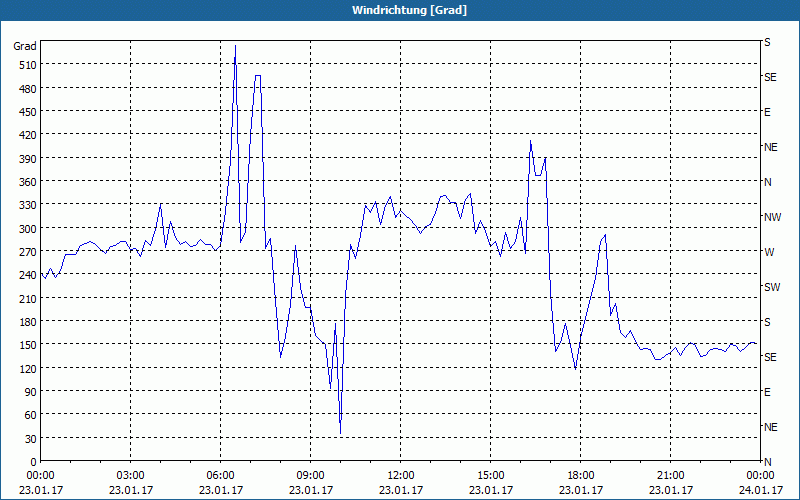Select the E compass label level with 450
800x500 pixels.
pos(767,112)
